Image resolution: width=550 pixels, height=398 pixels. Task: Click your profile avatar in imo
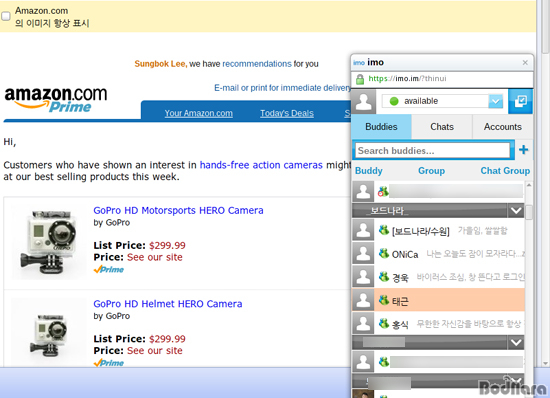point(364,101)
